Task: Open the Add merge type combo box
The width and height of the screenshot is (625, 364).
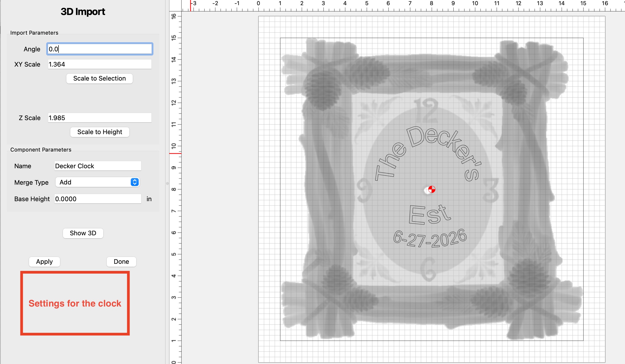Action: coord(94,182)
